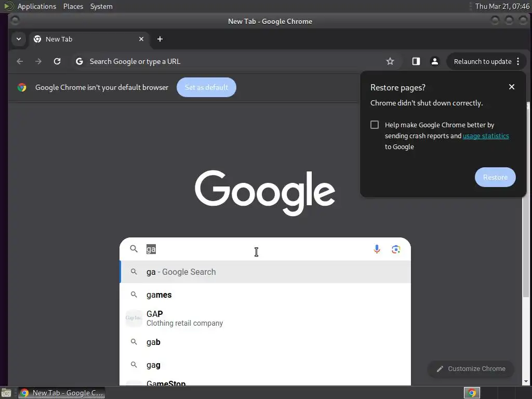Open the Places menu

[x=73, y=6]
